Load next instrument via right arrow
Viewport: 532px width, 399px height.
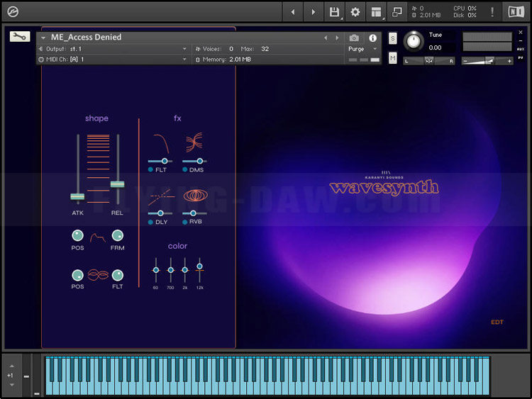pos(337,38)
